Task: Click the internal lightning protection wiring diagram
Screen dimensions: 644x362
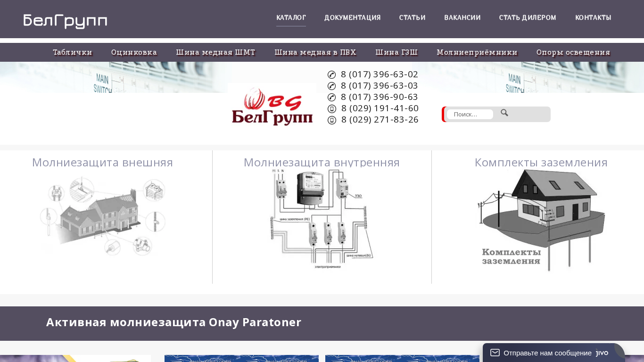Action: pyautogui.click(x=322, y=219)
